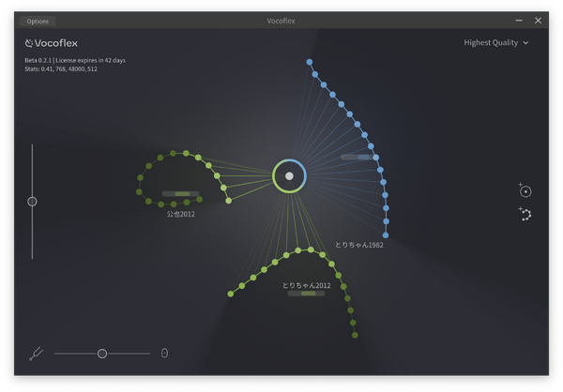Minimize the Vocoflex window
The width and height of the screenshot is (563, 392).
point(519,21)
